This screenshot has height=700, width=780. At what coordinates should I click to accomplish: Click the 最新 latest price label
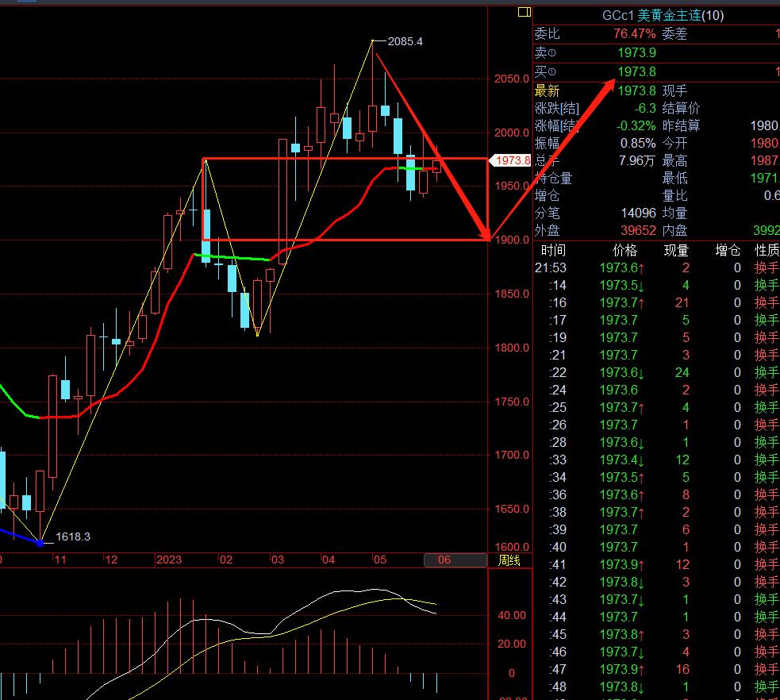pos(548,91)
